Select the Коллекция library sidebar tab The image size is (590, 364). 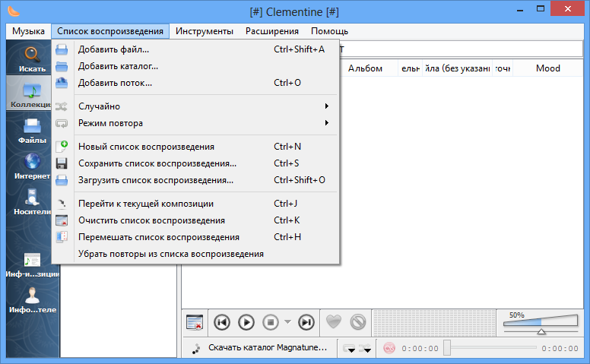pos(30,93)
